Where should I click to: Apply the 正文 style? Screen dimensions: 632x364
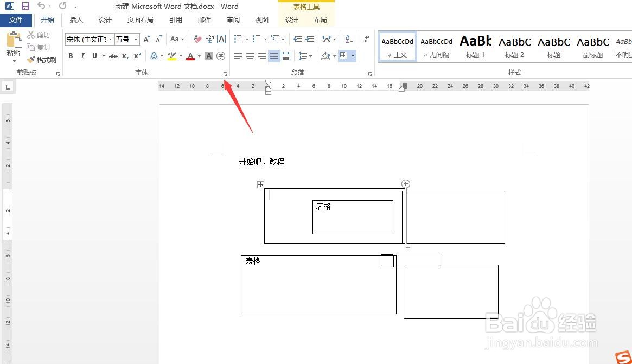tap(398, 47)
